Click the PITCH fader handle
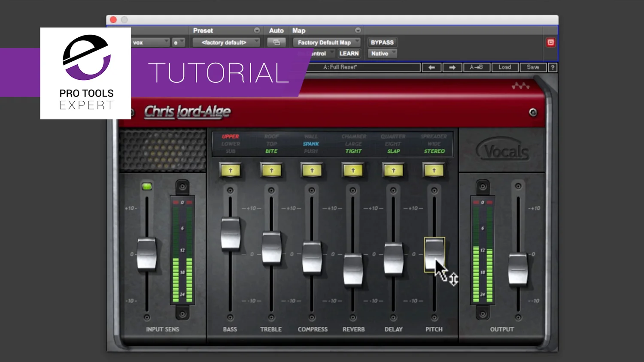The image size is (644, 362). point(434,254)
